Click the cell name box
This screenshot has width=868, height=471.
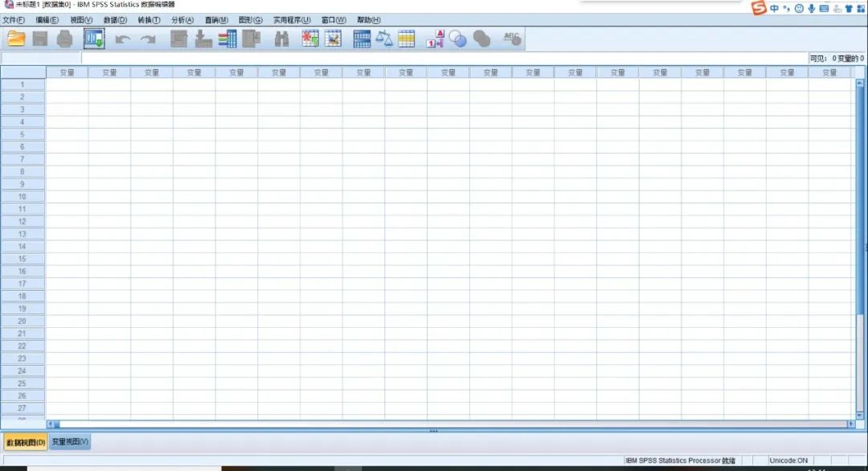tap(41, 58)
